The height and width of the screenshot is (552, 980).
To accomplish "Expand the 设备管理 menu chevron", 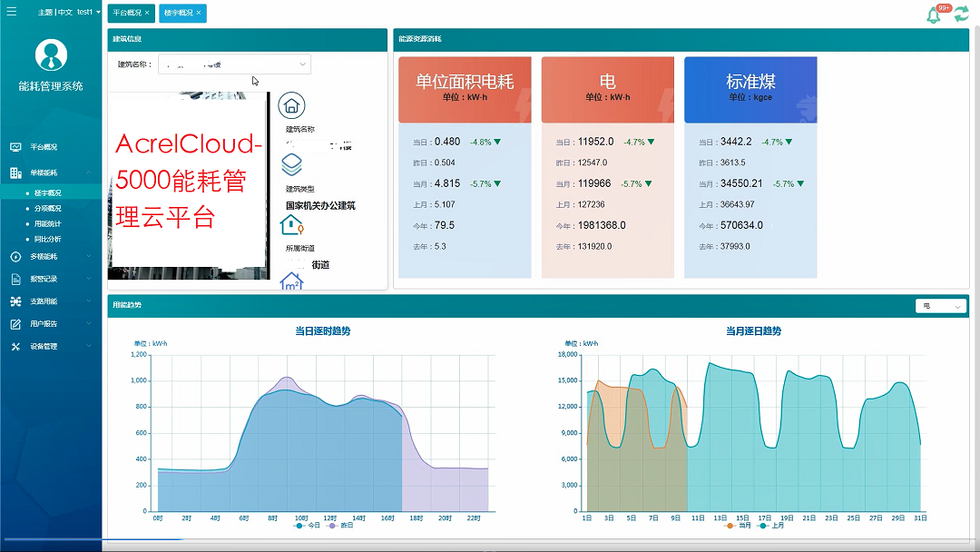I will pyautogui.click(x=89, y=346).
